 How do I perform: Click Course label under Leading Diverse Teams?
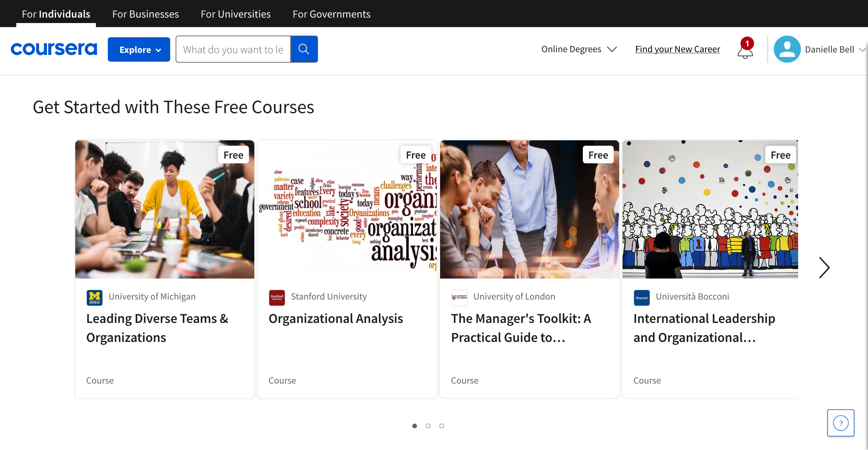[x=100, y=381]
